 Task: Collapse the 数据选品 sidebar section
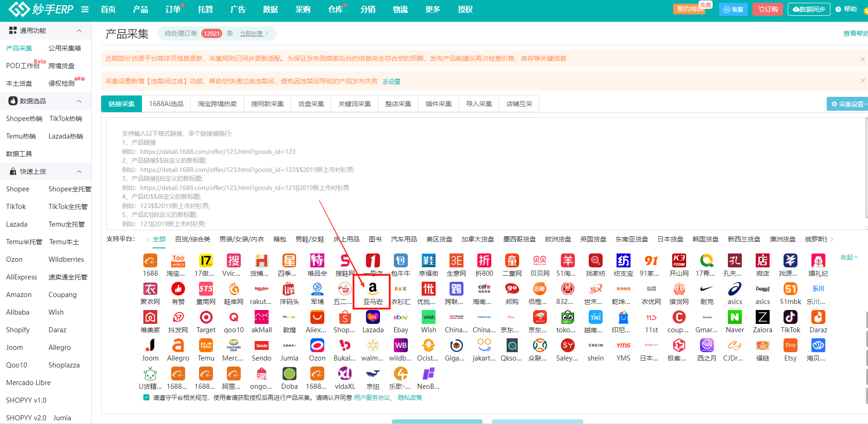point(79,101)
